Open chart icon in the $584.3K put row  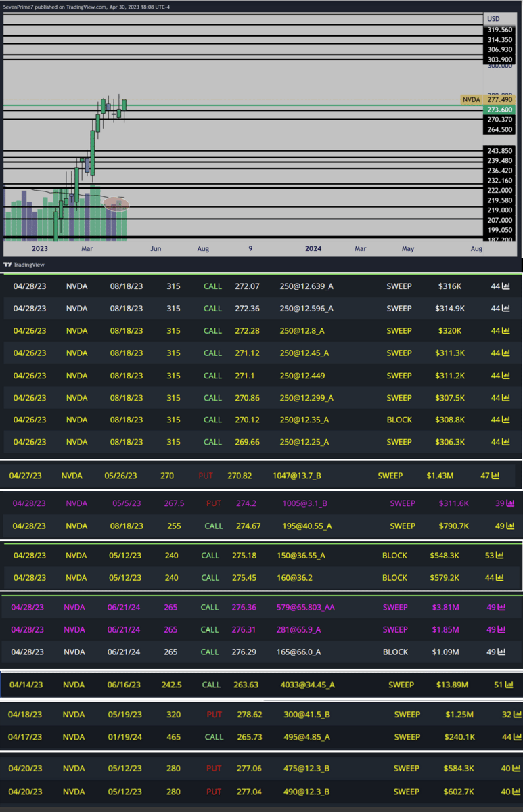click(516, 768)
